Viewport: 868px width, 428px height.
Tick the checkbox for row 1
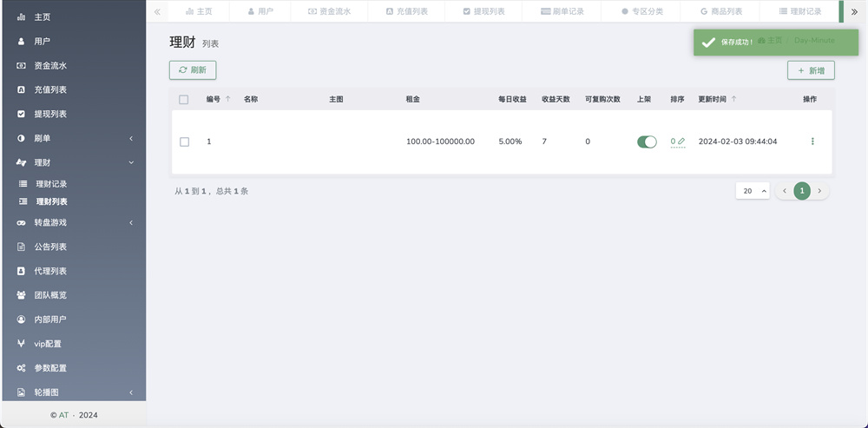(x=184, y=142)
